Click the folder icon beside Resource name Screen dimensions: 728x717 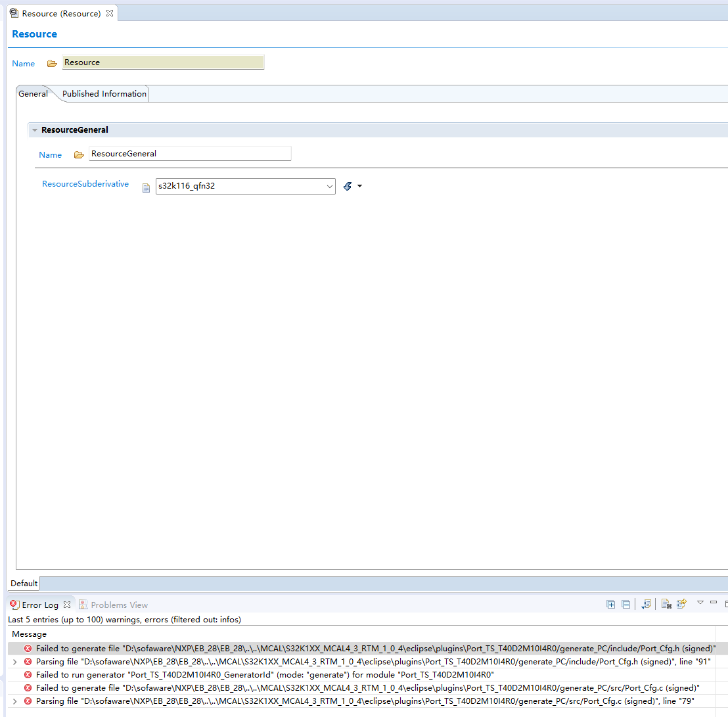pos(51,63)
